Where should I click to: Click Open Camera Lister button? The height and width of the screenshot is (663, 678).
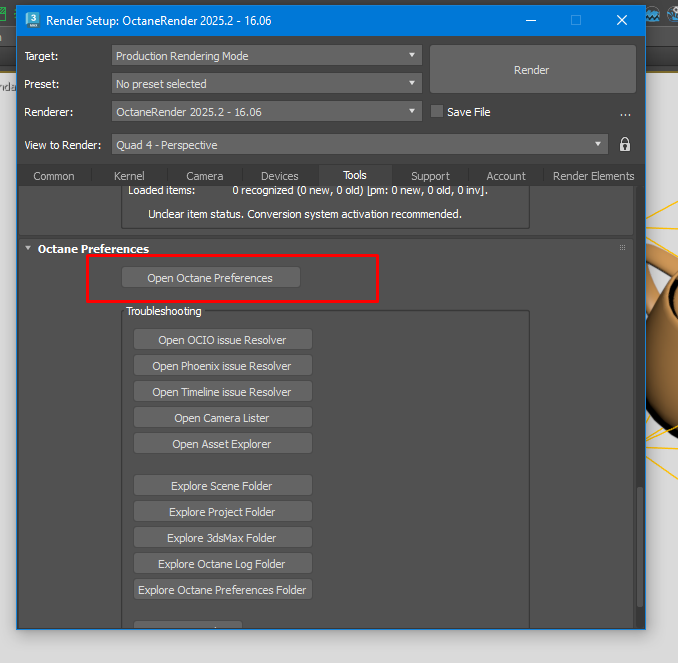tap(223, 417)
